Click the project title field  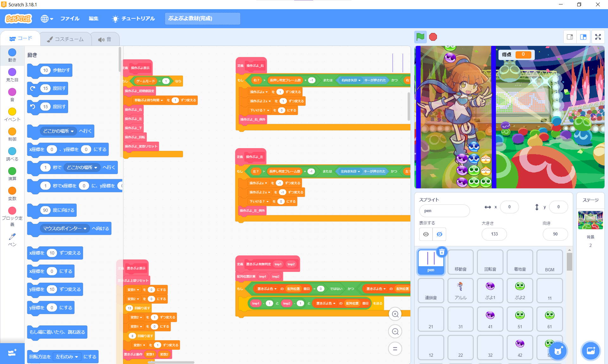click(203, 19)
